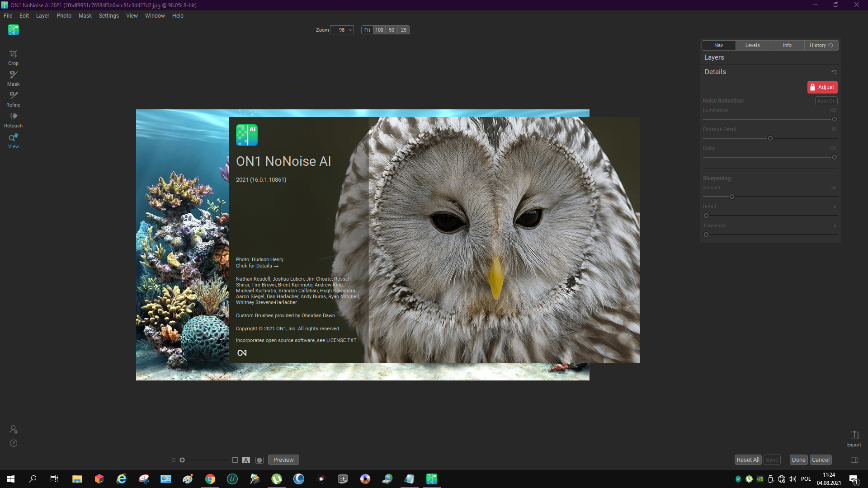Click the Cancel button
This screenshot has height=488, width=868.
coord(821,460)
